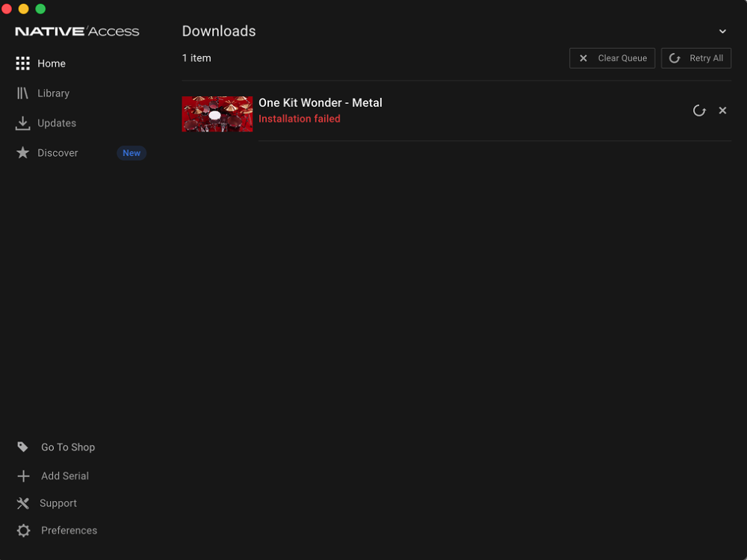747x560 pixels.
Task: Click the New badge beside Discover
Action: [x=131, y=153]
